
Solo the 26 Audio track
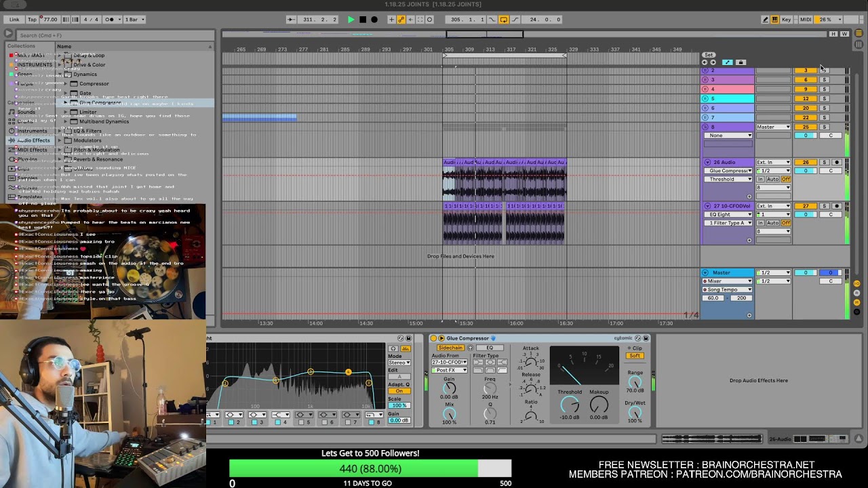click(825, 163)
